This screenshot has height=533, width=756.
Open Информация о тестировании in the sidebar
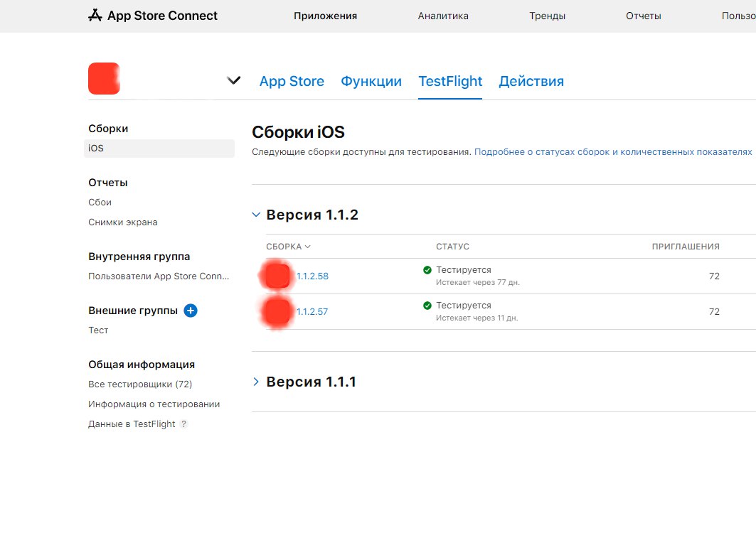click(154, 404)
